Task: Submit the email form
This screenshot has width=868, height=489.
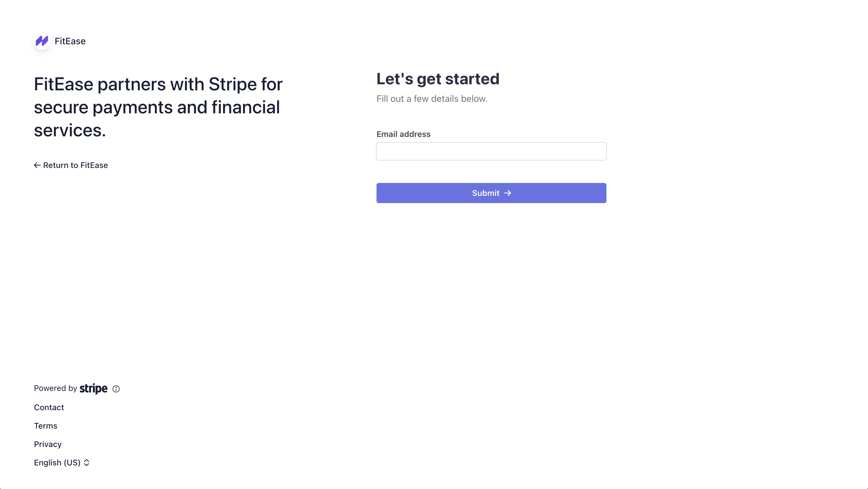Action: coord(491,193)
